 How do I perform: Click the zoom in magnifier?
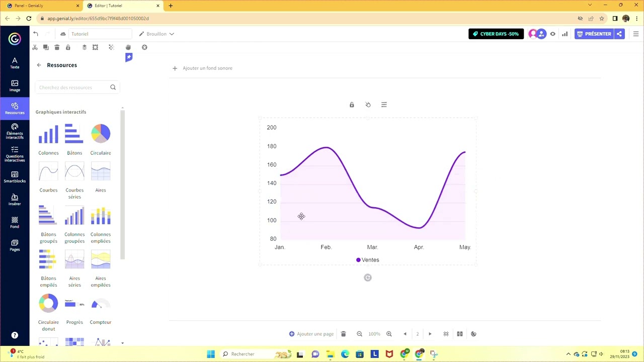click(x=389, y=334)
